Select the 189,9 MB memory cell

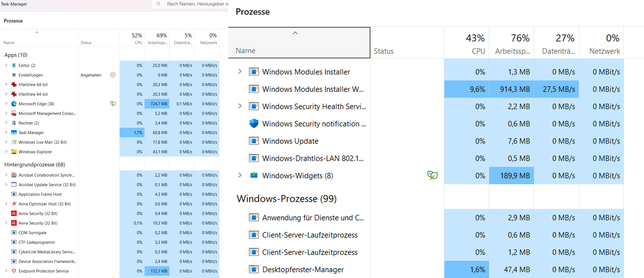pyautogui.click(x=511, y=175)
